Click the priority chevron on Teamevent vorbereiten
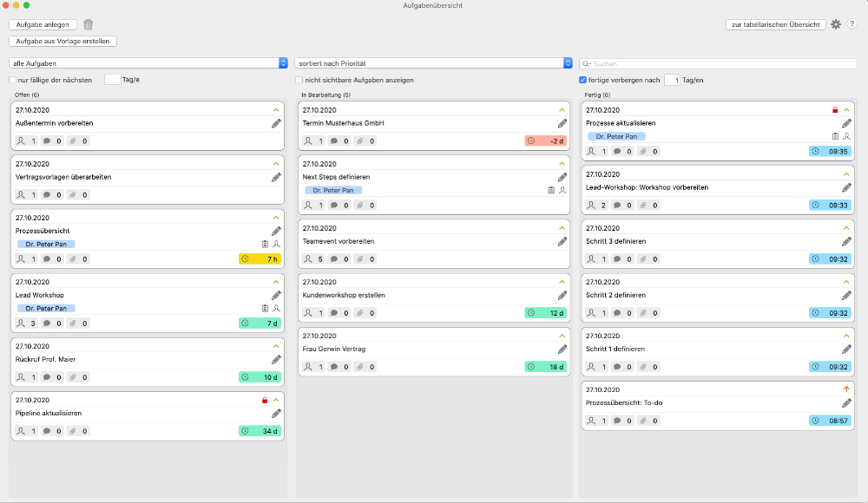Image resolution: width=868 pixels, height=503 pixels. coord(562,228)
